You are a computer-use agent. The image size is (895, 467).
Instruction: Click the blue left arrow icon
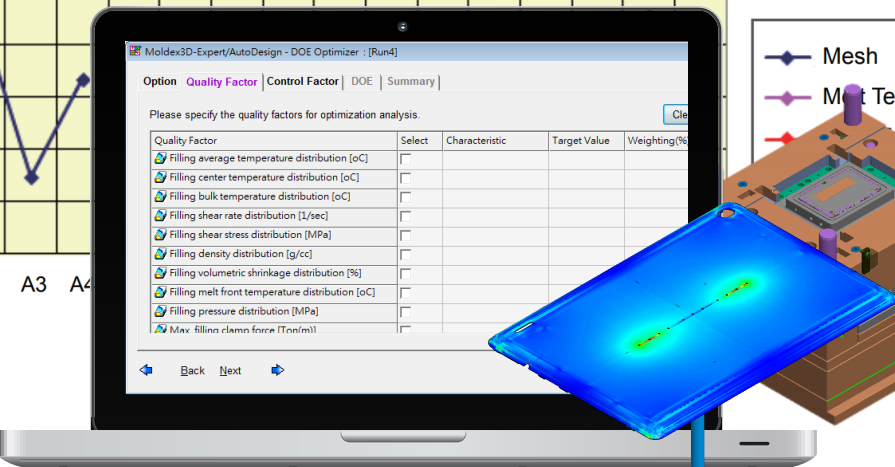[x=146, y=370]
